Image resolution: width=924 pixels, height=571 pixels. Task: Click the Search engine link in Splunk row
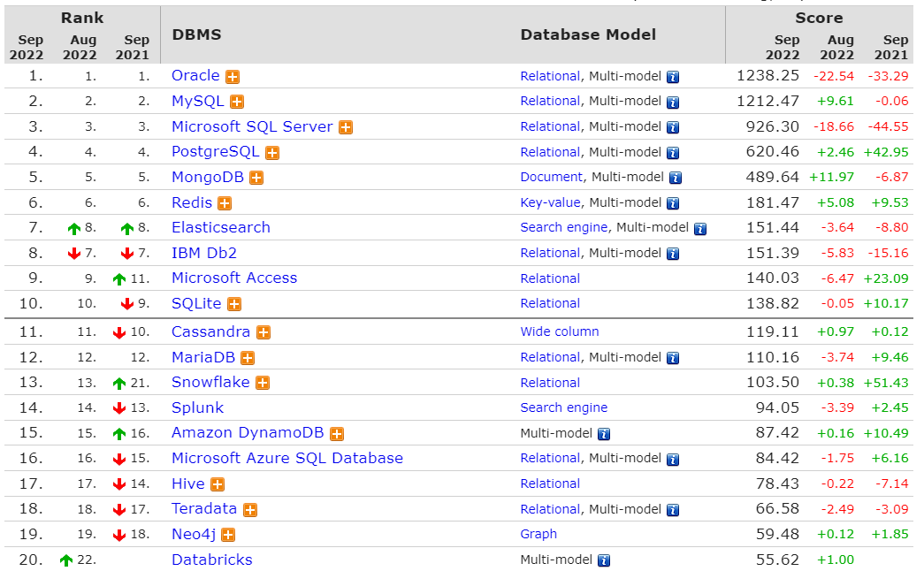click(x=563, y=407)
